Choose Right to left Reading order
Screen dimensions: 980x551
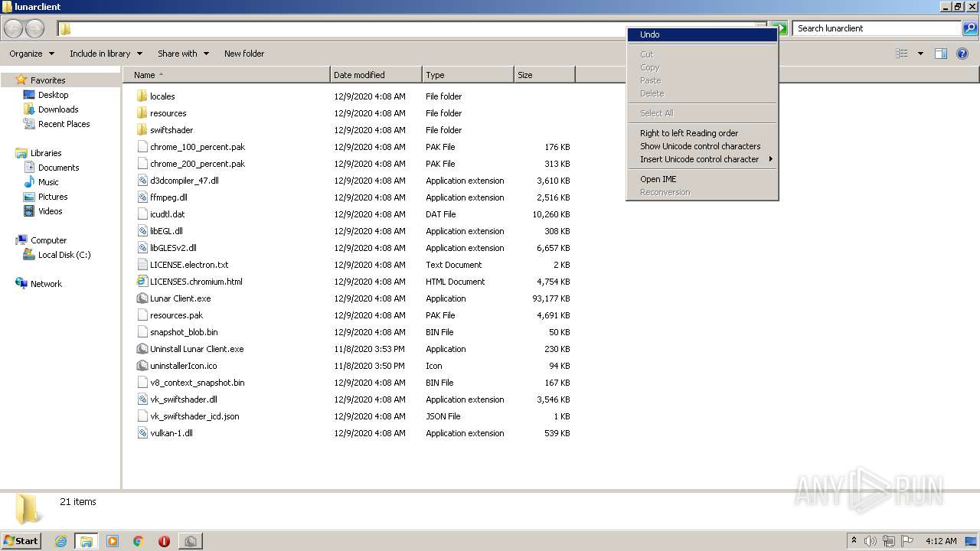(702, 133)
